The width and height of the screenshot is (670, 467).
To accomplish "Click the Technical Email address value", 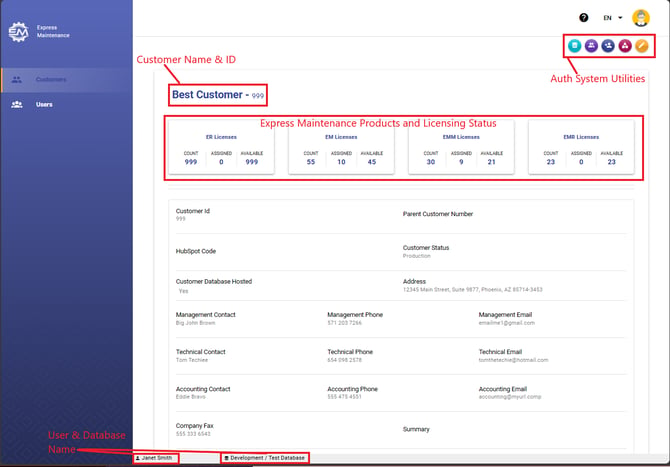I will (x=513, y=360).
